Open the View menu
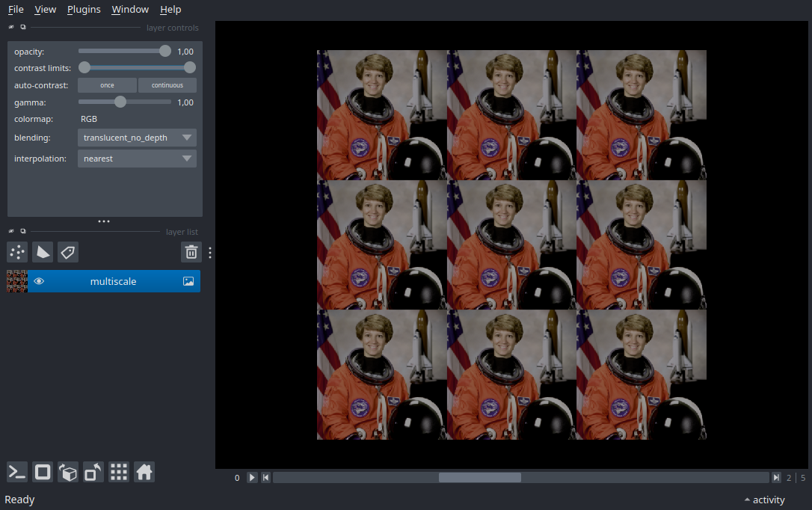 [45, 9]
